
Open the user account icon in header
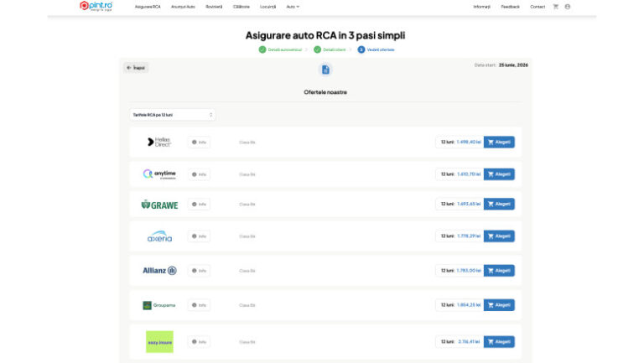click(568, 7)
